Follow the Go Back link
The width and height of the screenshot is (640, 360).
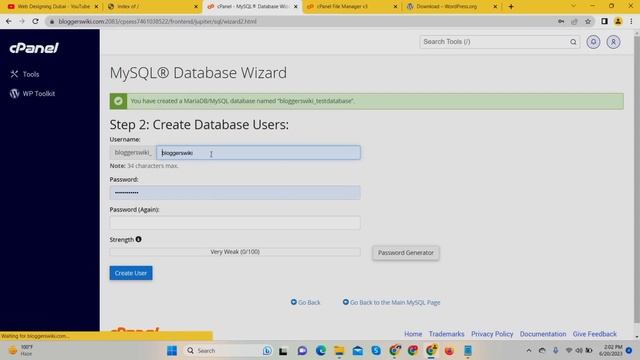(x=305, y=302)
